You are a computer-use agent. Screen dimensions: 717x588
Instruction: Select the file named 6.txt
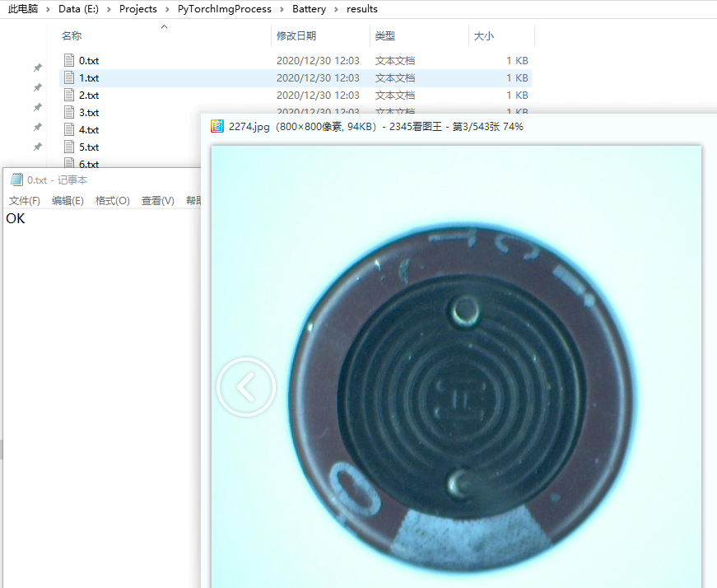click(x=89, y=164)
